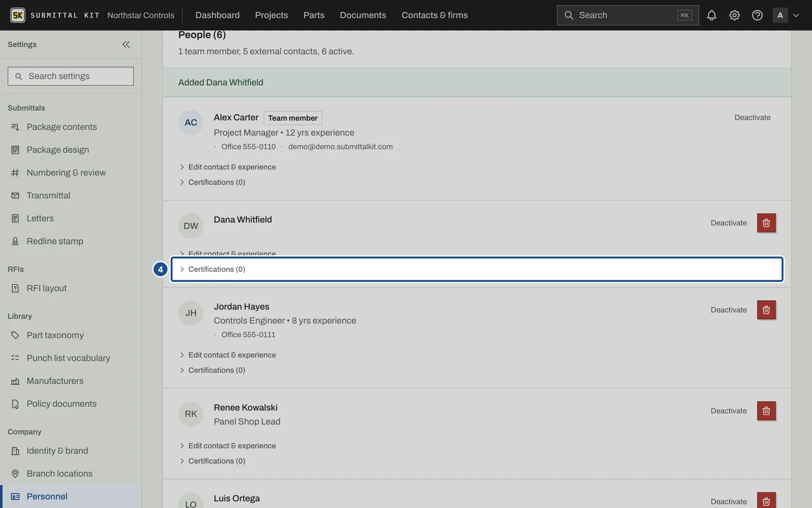Image resolution: width=812 pixels, height=508 pixels.
Task: Click the global Search field
Action: 627,15
